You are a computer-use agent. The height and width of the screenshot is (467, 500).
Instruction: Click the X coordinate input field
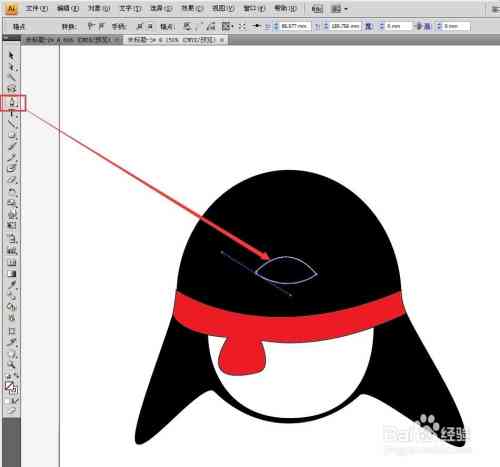295,26
